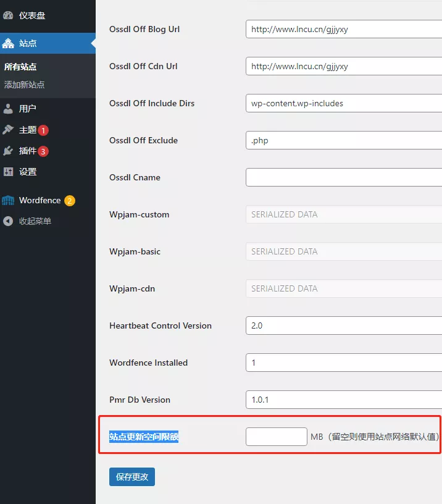Image resolution: width=442 pixels, height=504 pixels.
Task: Click the Ossdl Off Exclude label
Action: tap(144, 140)
